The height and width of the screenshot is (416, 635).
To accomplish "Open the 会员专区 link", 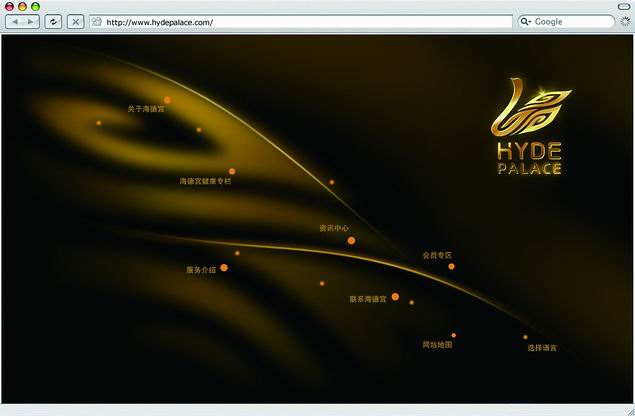I will [437, 255].
